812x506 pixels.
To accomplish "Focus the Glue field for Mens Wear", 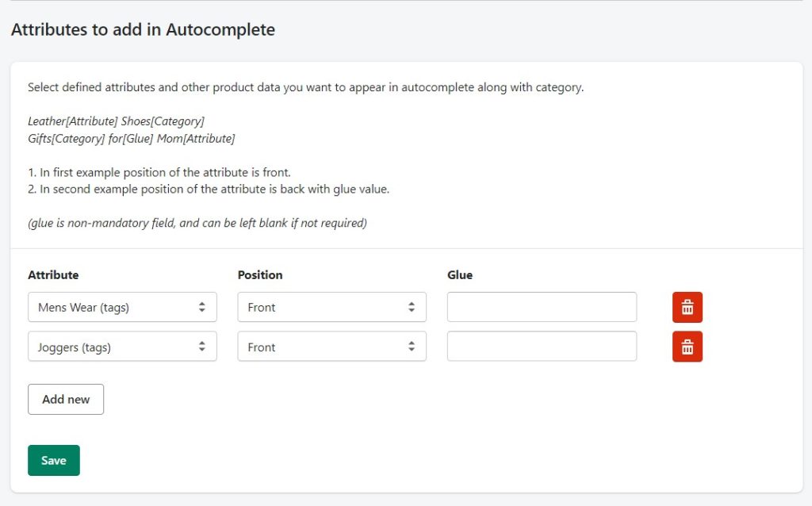I will coord(542,307).
